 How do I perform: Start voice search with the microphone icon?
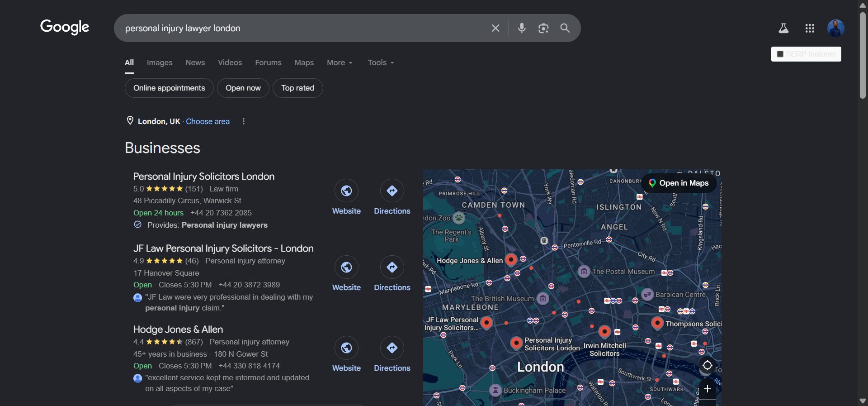(x=522, y=28)
